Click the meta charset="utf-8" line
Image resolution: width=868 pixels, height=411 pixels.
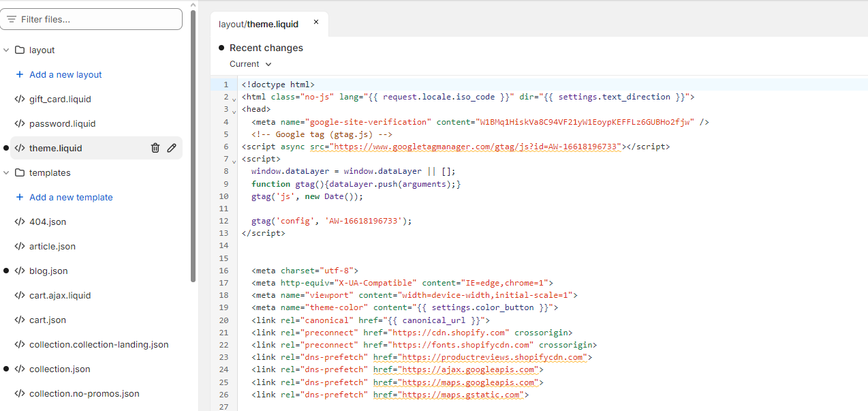pyautogui.click(x=305, y=271)
